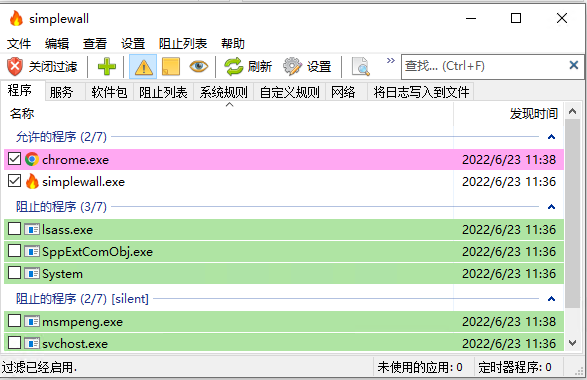This screenshot has width=587, height=380.
Task: Clear search with the blue X button
Action: coord(573,66)
